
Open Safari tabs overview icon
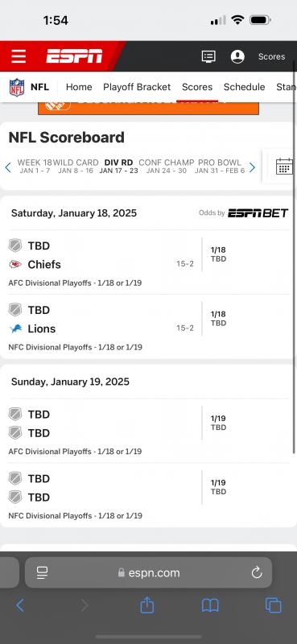point(274,605)
